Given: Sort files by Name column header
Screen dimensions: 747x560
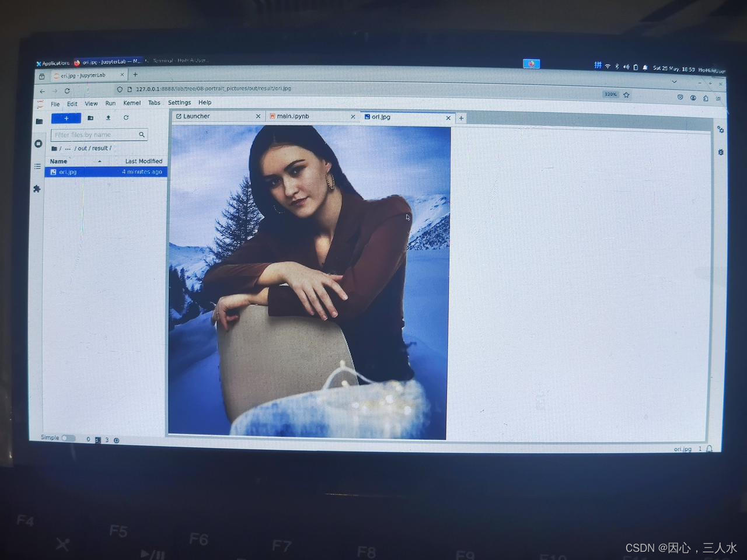Looking at the screenshot, I should [x=58, y=161].
